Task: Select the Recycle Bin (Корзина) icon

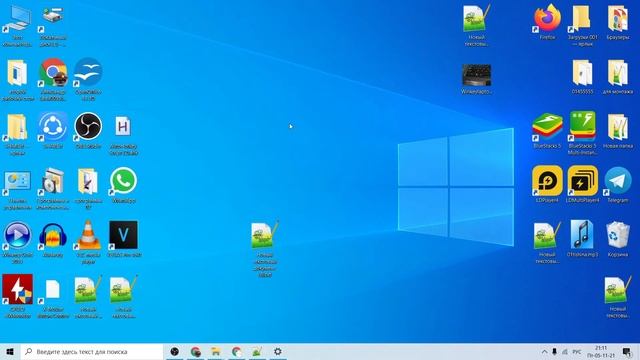Action: [x=618, y=235]
